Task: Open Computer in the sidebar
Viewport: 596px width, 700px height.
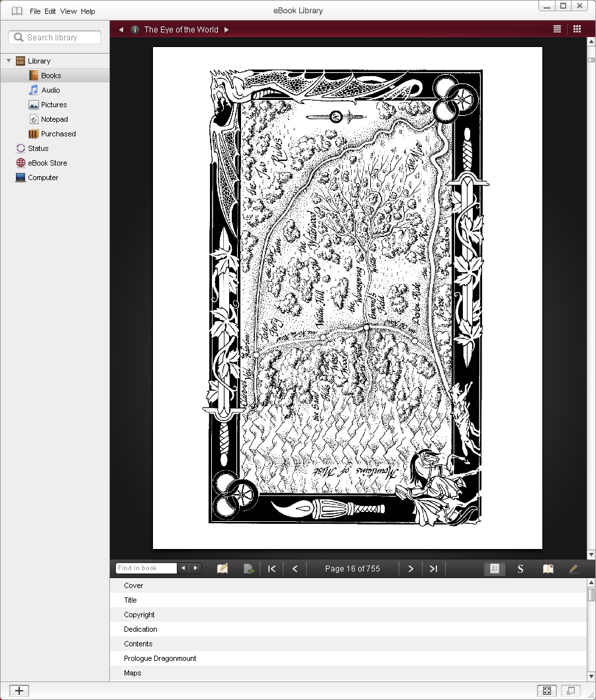Action: click(x=43, y=177)
